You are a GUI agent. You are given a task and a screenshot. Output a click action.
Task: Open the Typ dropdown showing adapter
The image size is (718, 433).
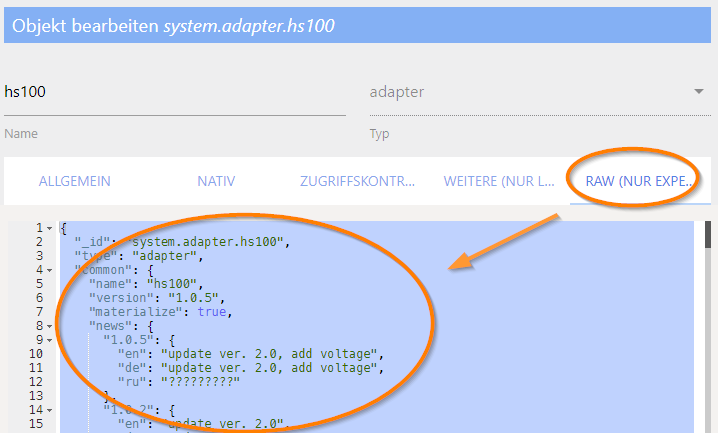click(540, 92)
